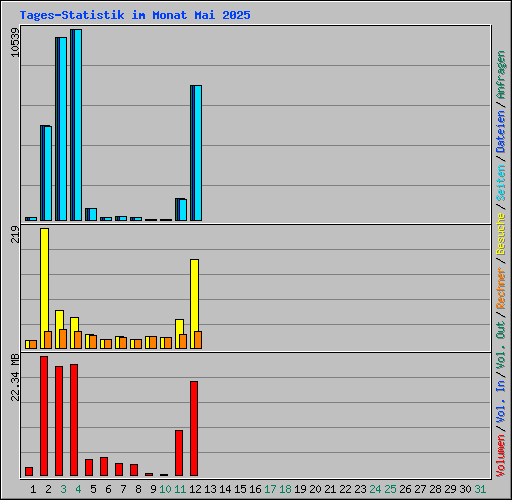Image resolution: width=512 pixels, height=500 pixels.
Task: Click the cyan bar for day 2
Action: tap(48, 173)
